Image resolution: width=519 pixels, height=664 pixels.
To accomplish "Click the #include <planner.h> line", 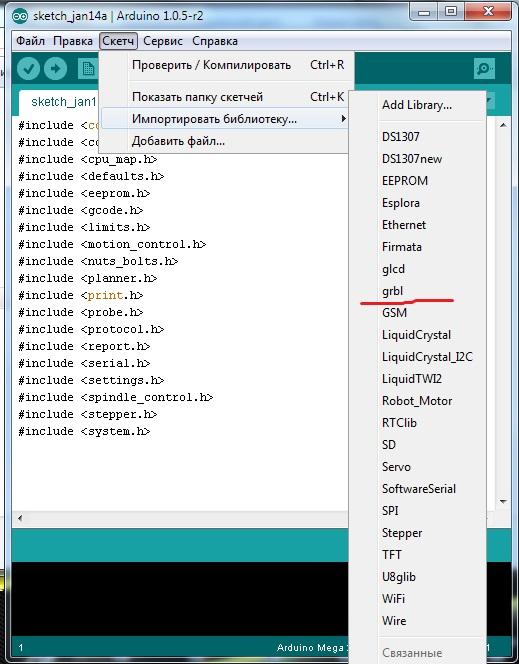I will 88,278.
